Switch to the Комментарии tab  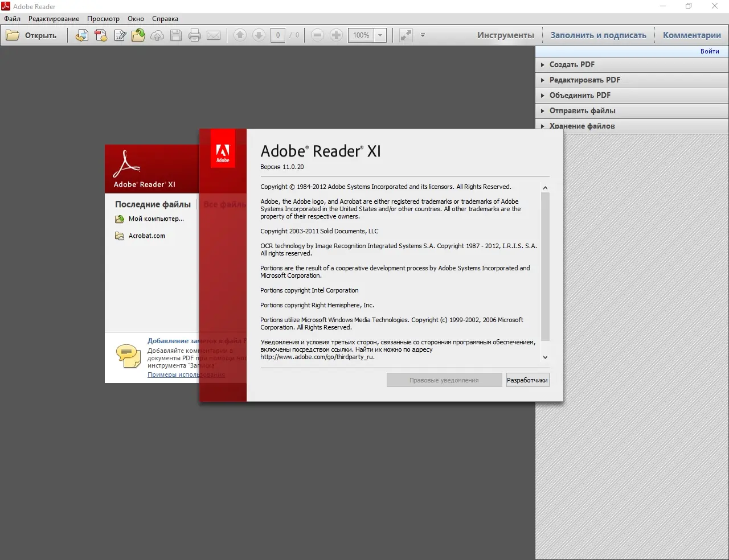[691, 35]
